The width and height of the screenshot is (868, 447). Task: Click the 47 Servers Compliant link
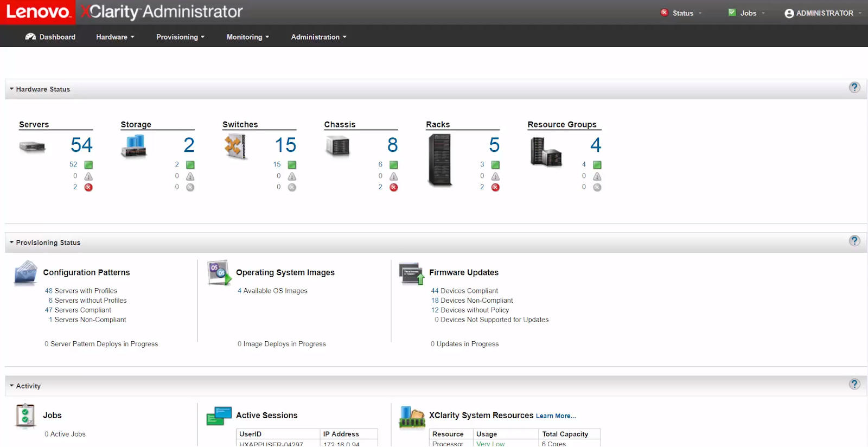[78, 310]
